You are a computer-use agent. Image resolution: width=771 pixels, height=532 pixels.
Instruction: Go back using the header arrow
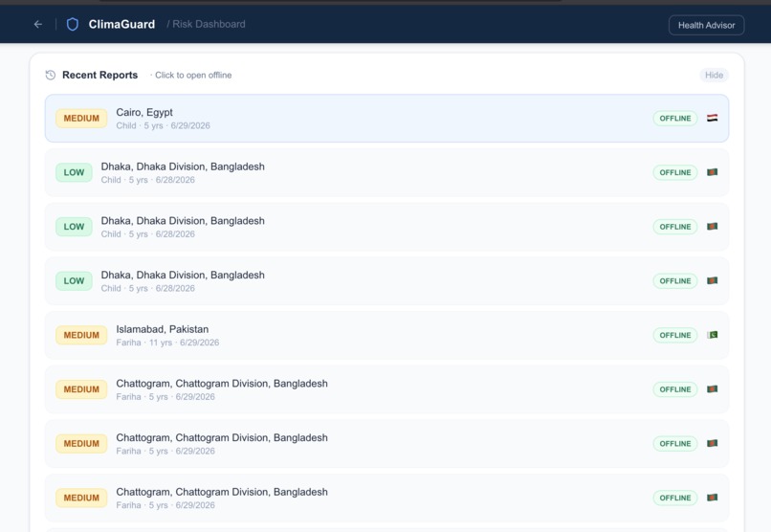pos(38,24)
